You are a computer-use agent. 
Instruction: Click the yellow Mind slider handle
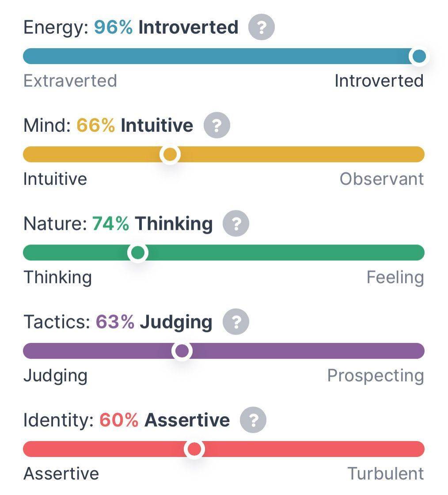coord(170,155)
